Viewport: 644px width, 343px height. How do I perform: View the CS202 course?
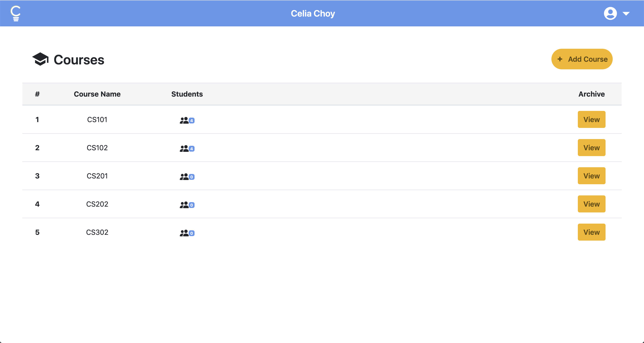click(591, 204)
